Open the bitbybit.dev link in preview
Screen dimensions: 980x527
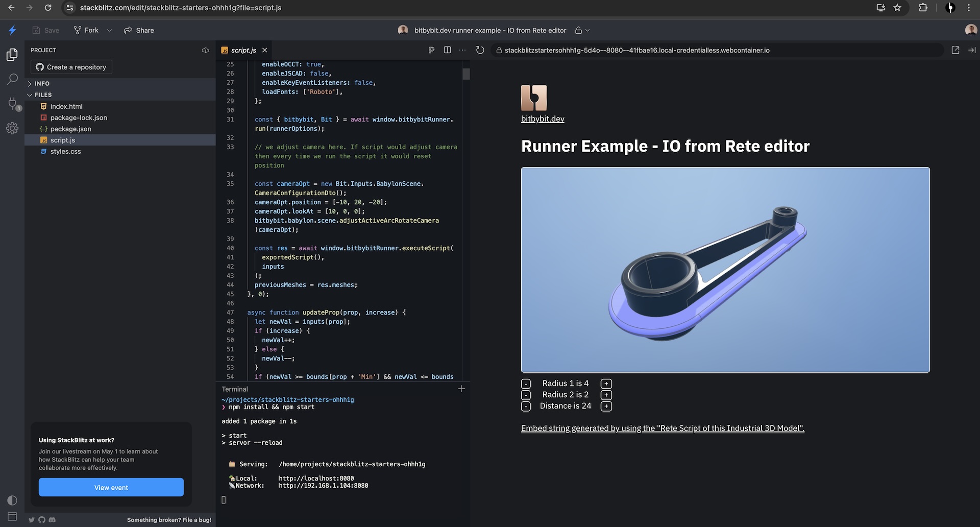tap(543, 118)
